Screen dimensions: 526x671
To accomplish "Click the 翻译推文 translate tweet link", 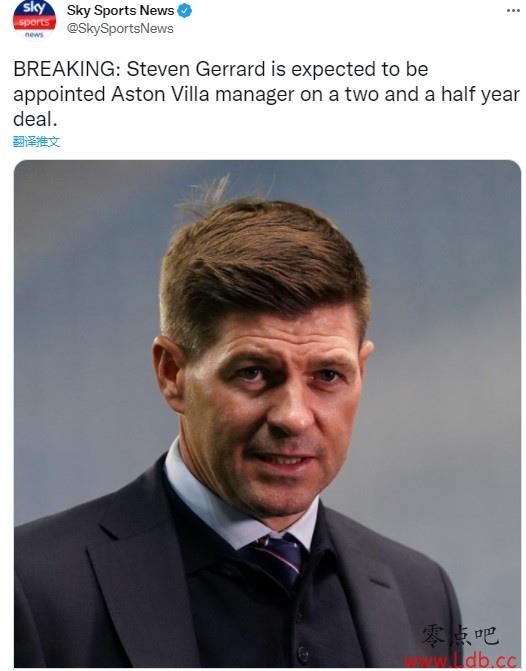I will (x=36, y=142).
